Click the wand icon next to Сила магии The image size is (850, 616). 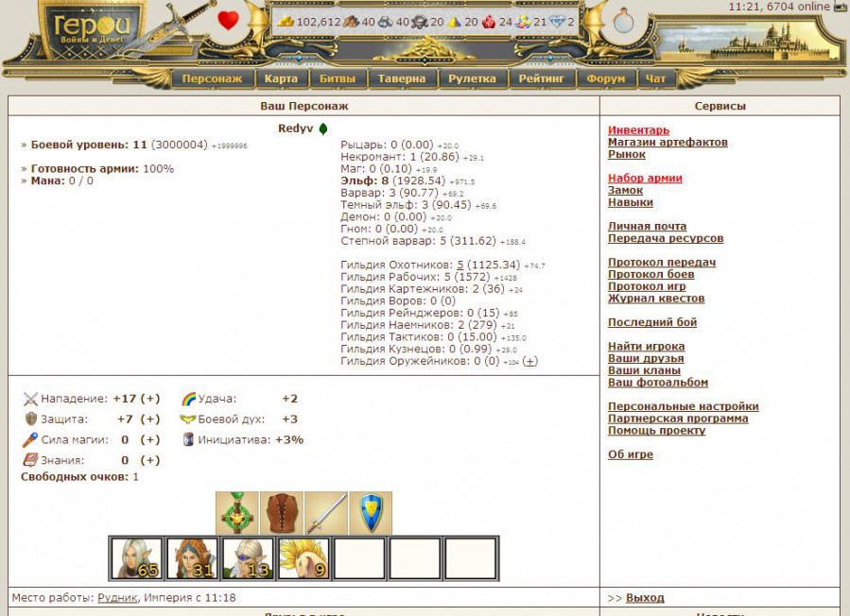coord(30,439)
